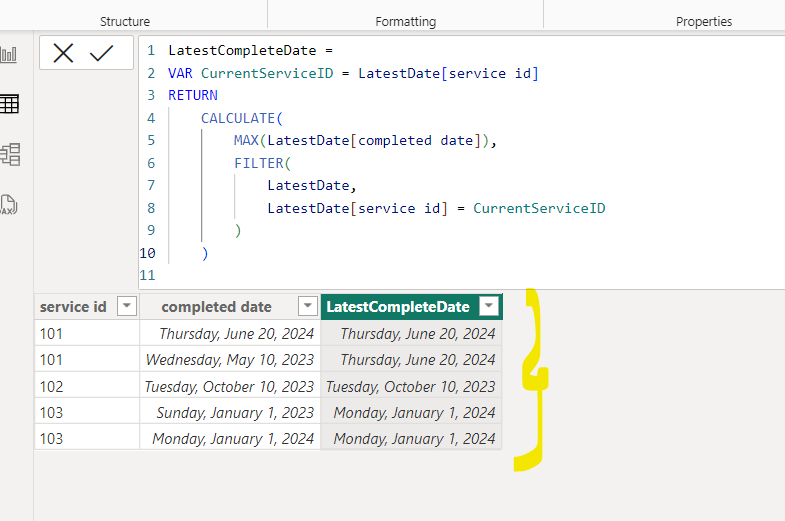Select LatestCompleteDate cell 'Tuesday, October 10, 2023'
The image size is (785, 521).
(x=411, y=386)
